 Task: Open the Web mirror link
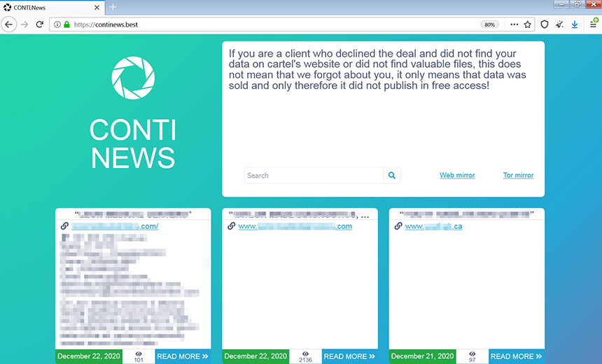457,175
